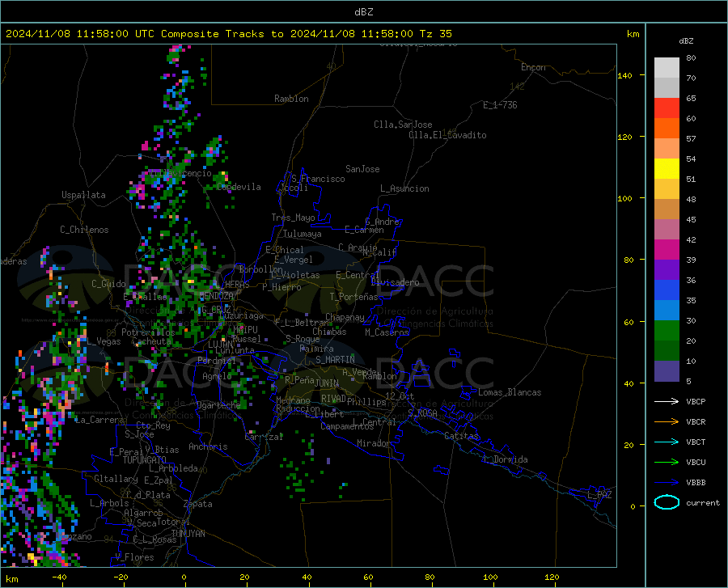Click the 'Encon' map label

[533, 67]
